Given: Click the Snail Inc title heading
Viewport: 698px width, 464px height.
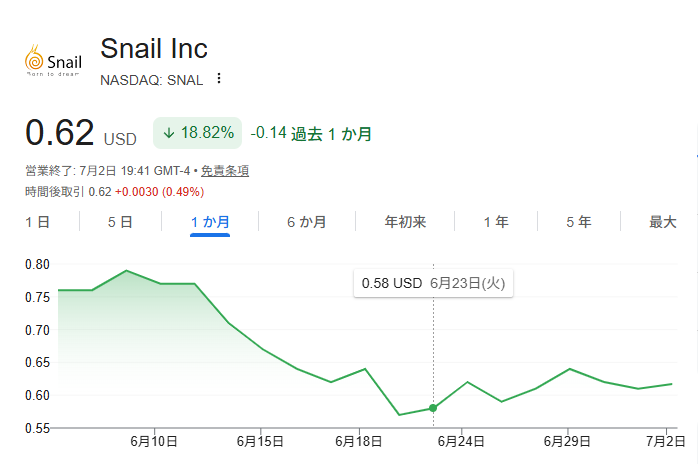Looking at the screenshot, I should pyautogui.click(x=154, y=48).
